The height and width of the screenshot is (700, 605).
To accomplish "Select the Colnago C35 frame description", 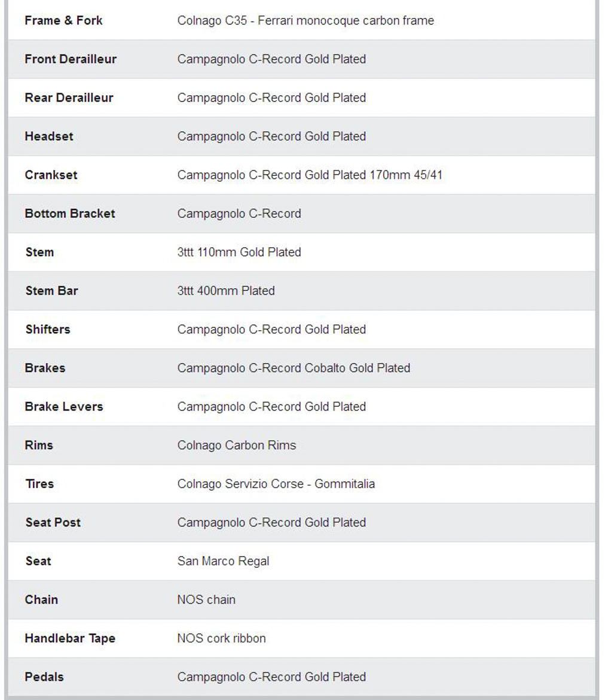I will pyautogui.click(x=305, y=20).
